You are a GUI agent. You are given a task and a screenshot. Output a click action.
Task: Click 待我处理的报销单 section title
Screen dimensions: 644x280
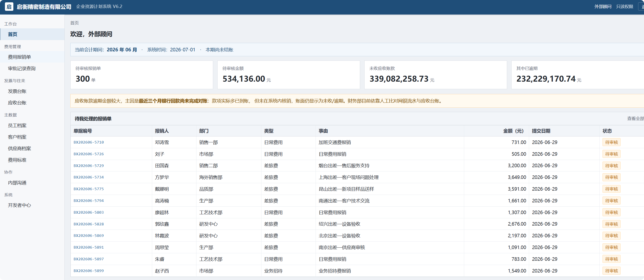click(93, 118)
